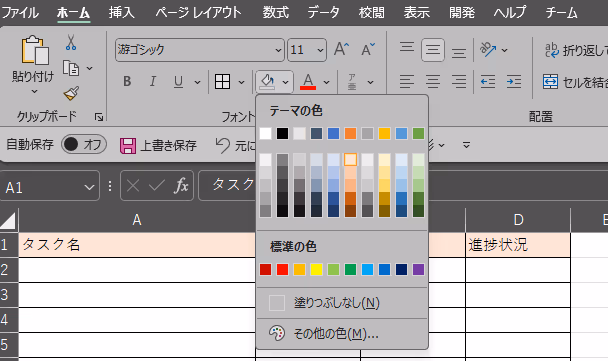608x361 pixels.
Task: Click the セルを結合 merge cells button
Action: coord(575,82)
